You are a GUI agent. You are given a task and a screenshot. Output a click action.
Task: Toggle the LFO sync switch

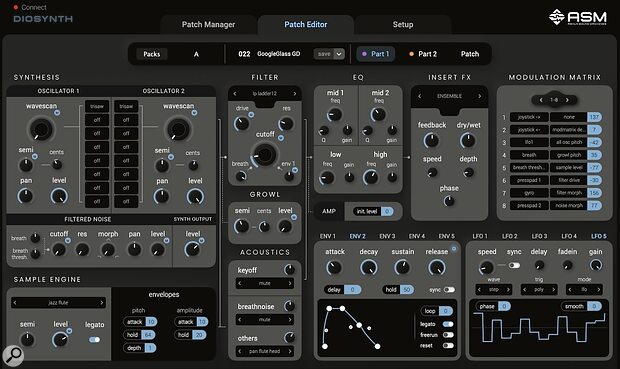pos(514,265)
